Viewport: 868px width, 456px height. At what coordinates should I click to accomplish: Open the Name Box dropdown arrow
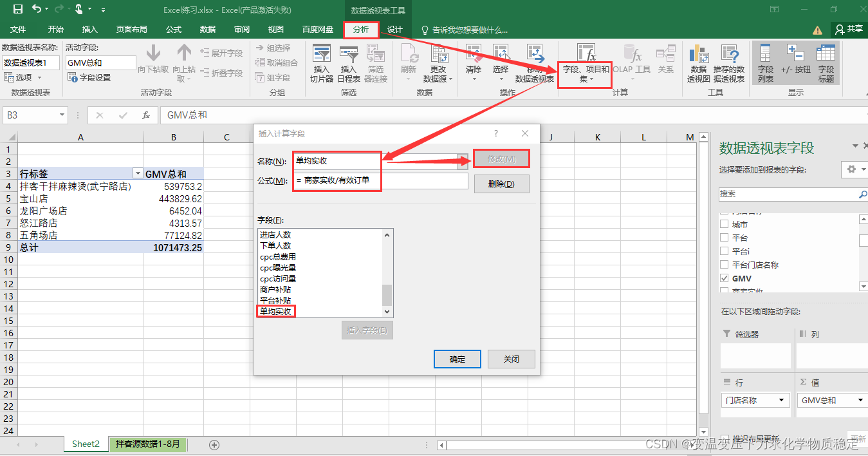pos(62,115)
